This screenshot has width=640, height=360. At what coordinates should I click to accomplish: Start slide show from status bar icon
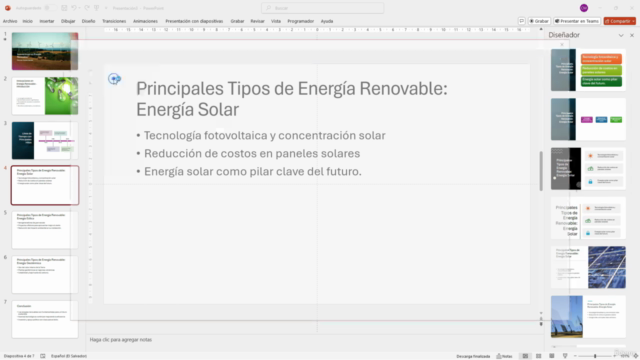coord(565,356)
